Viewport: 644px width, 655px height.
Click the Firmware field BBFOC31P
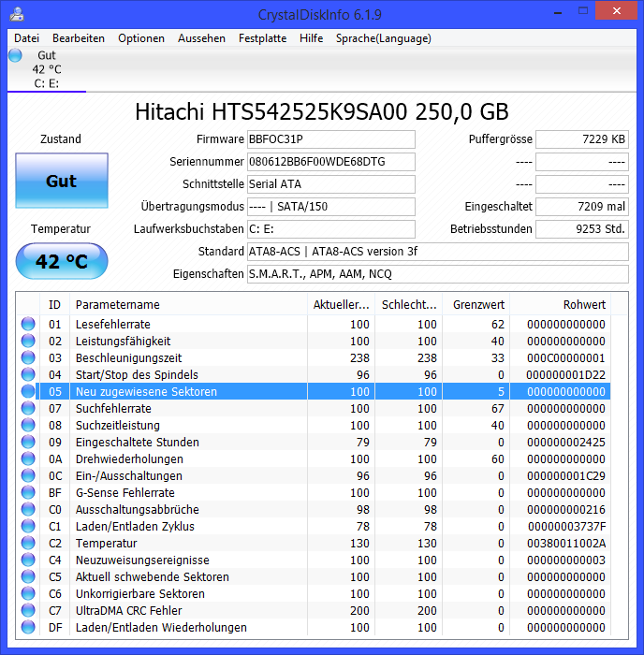pos(331,139)
